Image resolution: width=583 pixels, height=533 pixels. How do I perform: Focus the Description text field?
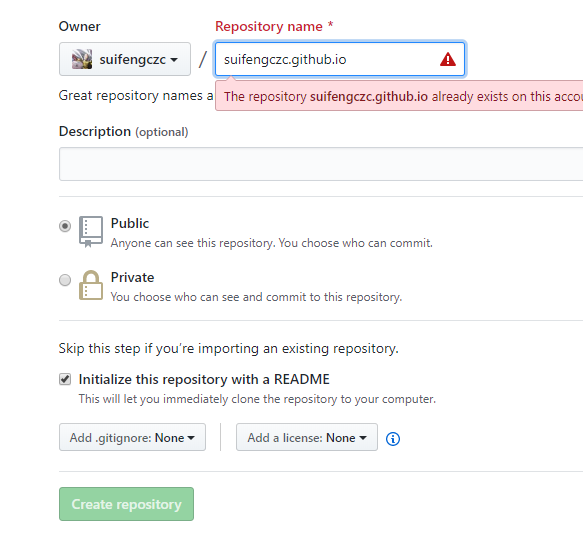(321, 164)
